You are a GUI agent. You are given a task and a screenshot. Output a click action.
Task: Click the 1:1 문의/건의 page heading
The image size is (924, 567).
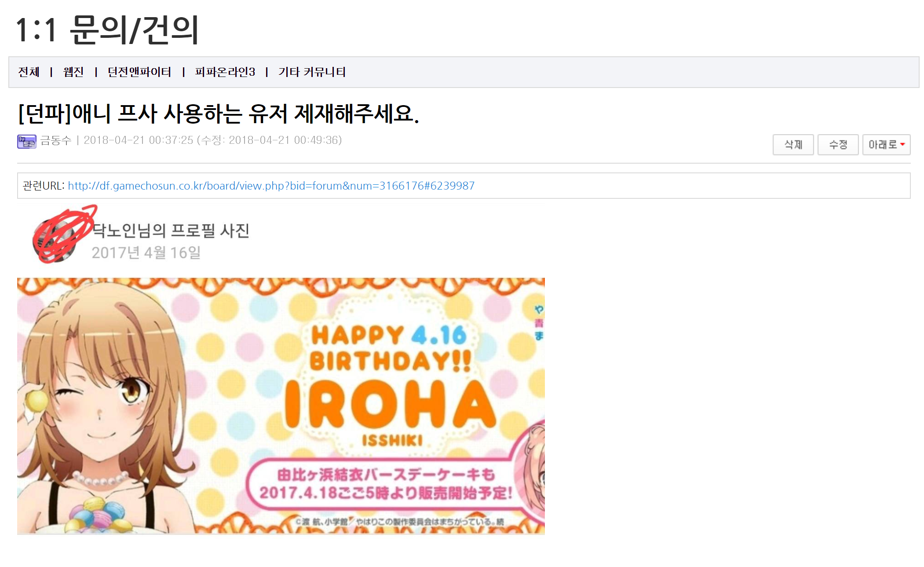(107, 30)
